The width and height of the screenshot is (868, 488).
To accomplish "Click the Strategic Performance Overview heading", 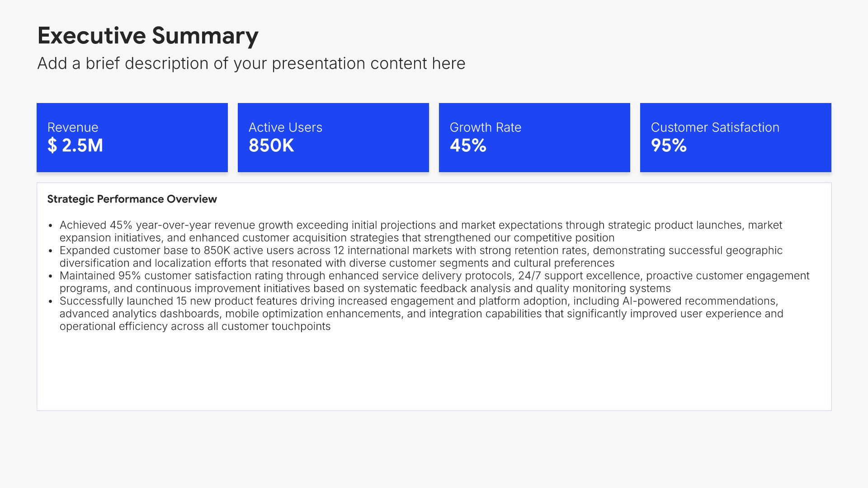I will pos(132,199).
